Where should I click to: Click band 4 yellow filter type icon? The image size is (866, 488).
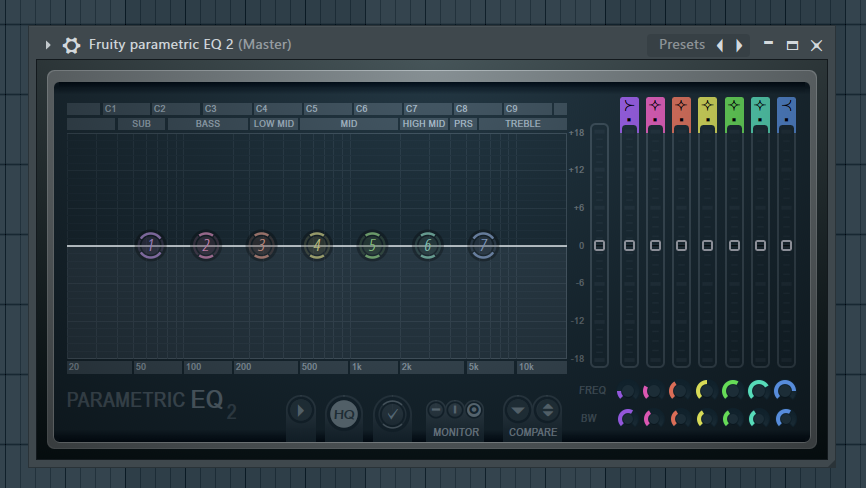[x=707, y=105]
